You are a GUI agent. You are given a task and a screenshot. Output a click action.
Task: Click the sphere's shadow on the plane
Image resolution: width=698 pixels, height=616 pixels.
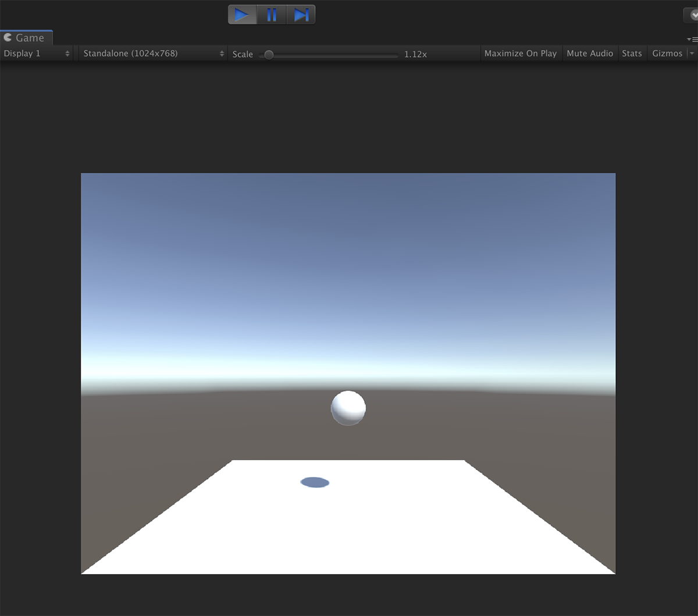pyautogui.click(x=314, y=482)
